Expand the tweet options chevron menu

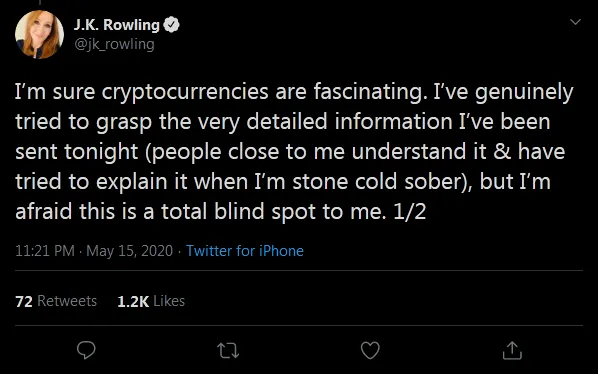tap(575, 22)
